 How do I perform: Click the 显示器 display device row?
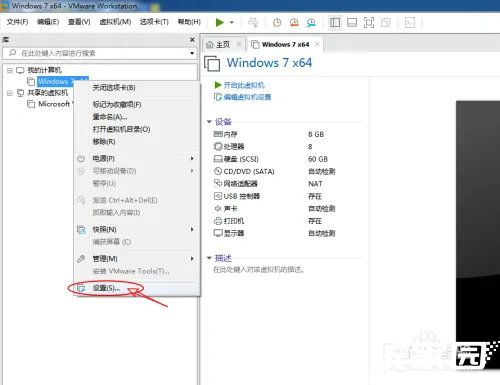click(x=273, y=233)
